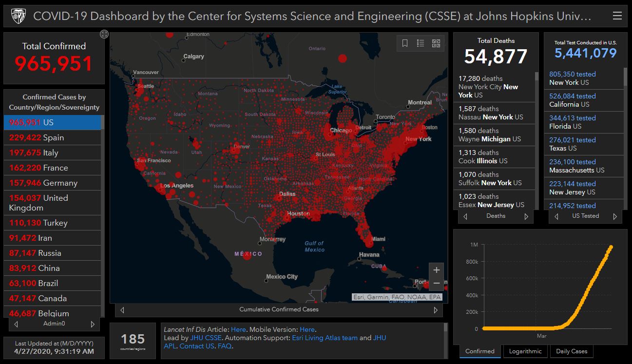Go to next map layer arrow

[x=436, y=309]
